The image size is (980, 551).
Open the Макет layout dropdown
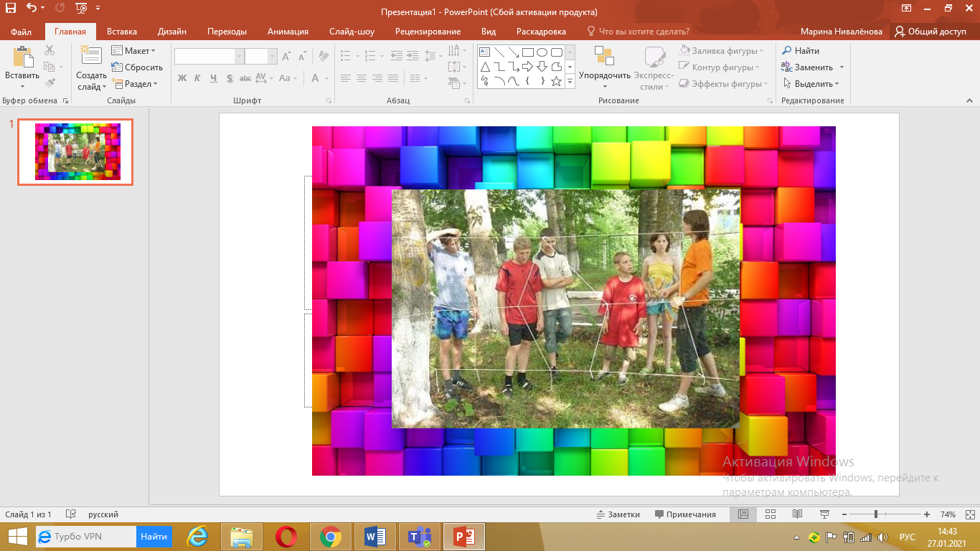[133, 51]
